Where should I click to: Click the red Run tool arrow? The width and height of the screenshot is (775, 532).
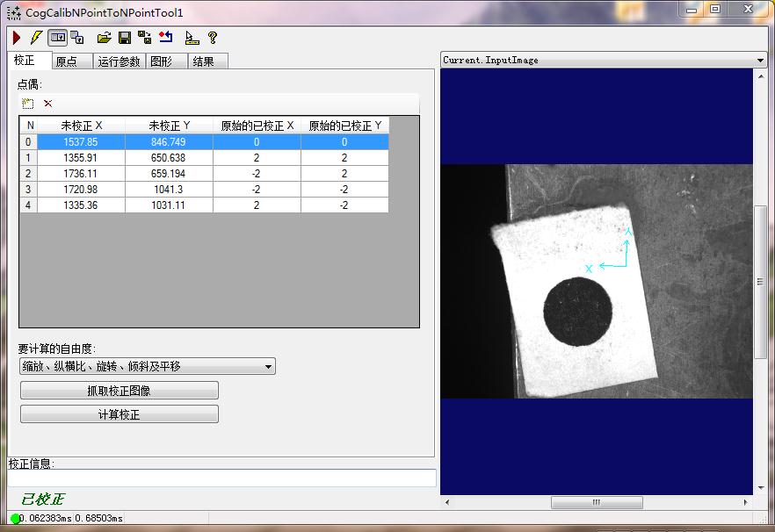click(16, 38)
